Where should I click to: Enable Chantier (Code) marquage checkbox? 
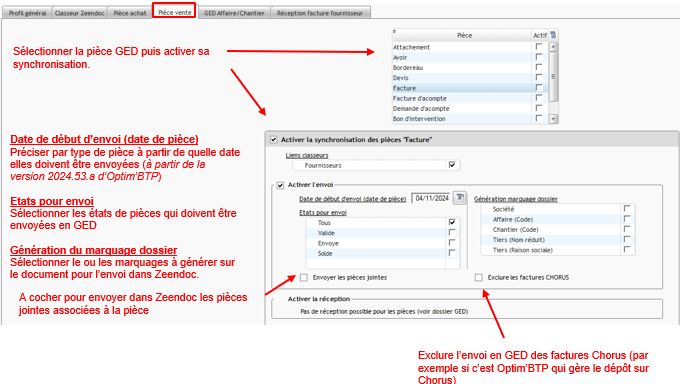[627, 229]
